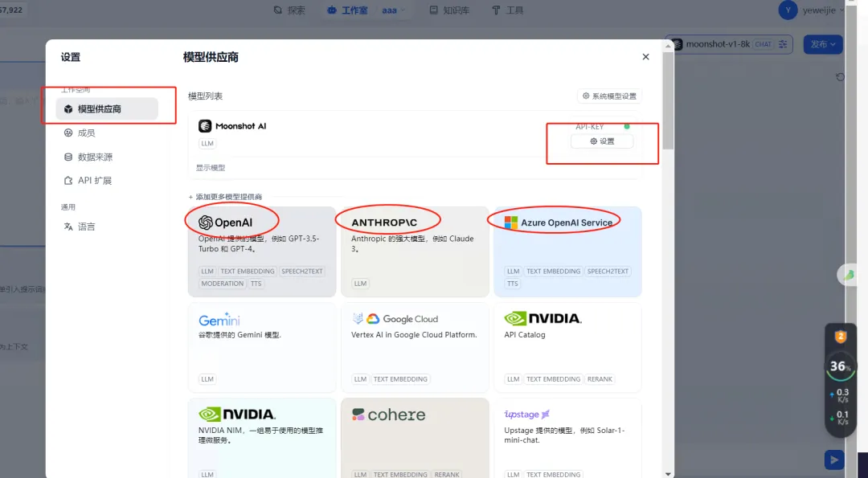Click the Cohere provider logo
Screen dimensions: 868x478
(x=389, y=415)
